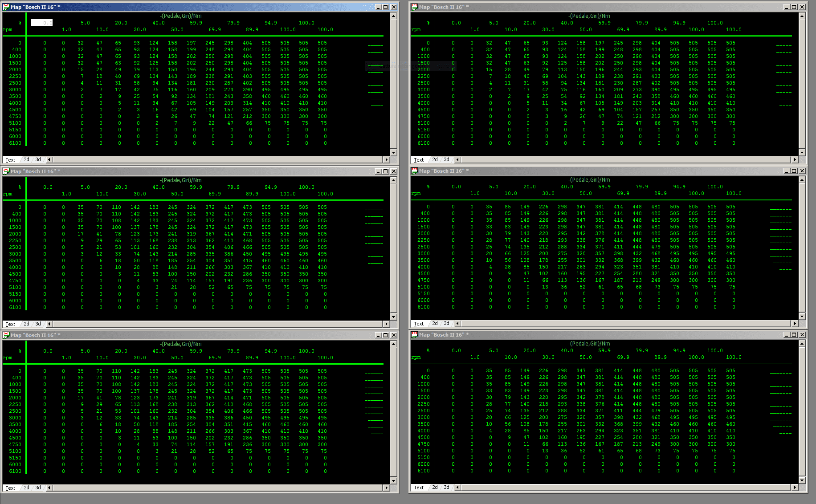This screenshot has width=816, height=504.
Task: Click the vertical scroll up arrow in the middle-right map
Action: [802, 180]
